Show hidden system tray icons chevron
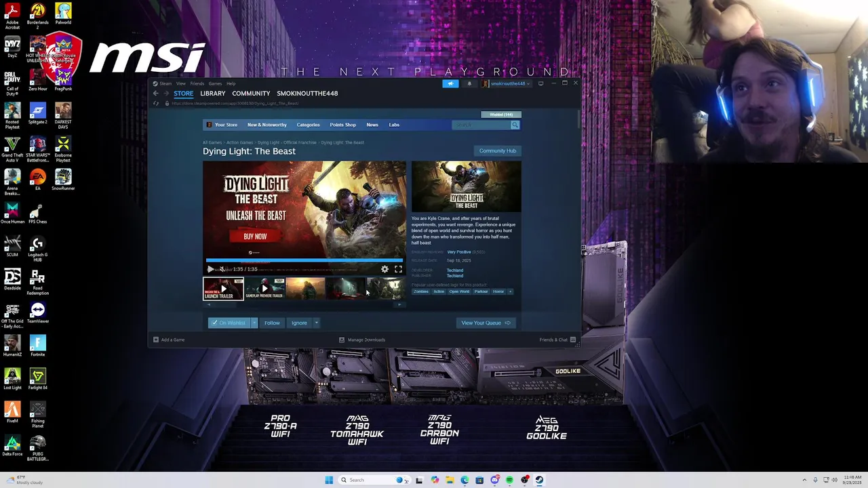The image size is (868, 488). click(806, 480)
